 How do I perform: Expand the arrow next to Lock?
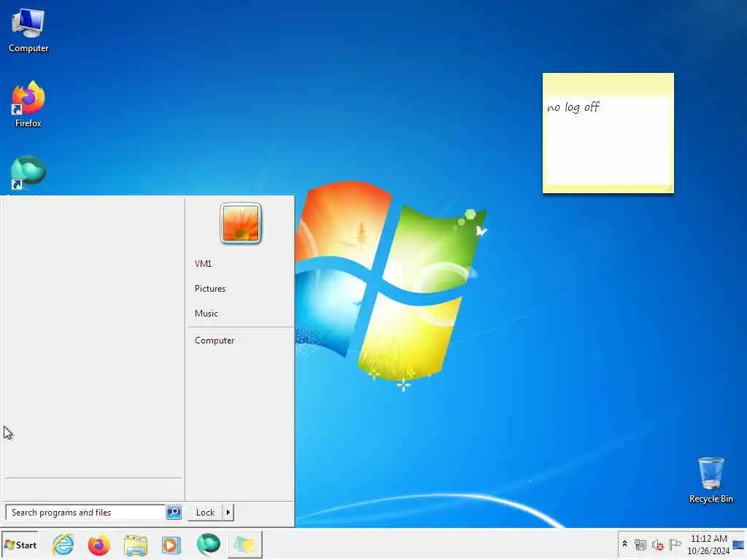[228, 513]
